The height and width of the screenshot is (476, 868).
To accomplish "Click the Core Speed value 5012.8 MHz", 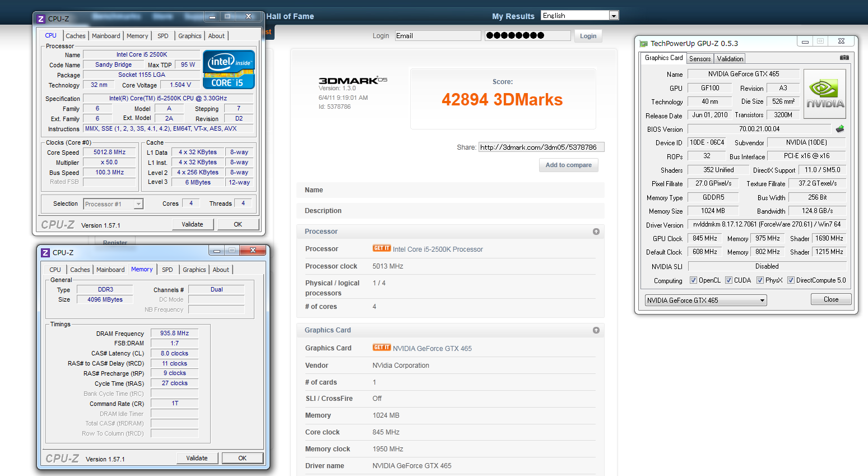I will coord(110,152).
